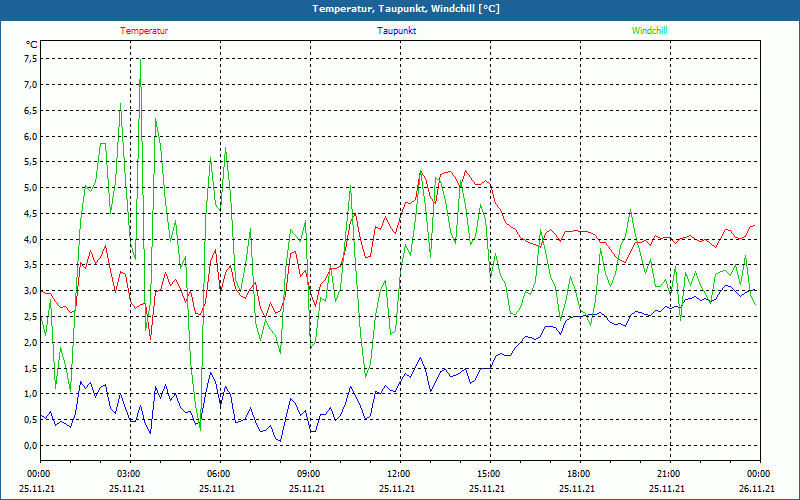Image resolution: width=800 pixels, height=500 pixels.
Task: Click the 18:00 time axis label
Action: (578, 474)
